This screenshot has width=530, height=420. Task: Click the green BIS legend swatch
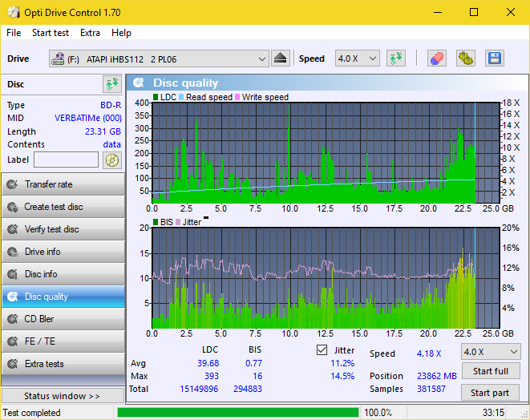[156, 222]
